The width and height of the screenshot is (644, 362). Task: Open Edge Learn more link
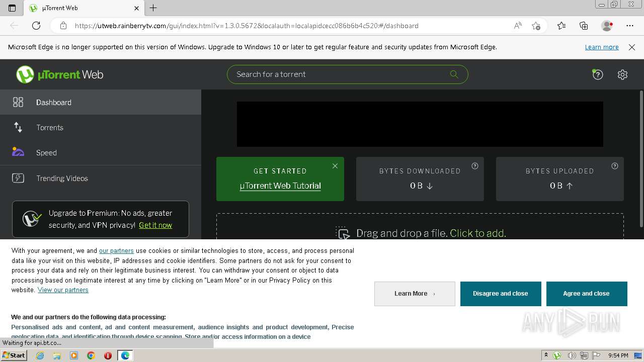coord(602,47)
